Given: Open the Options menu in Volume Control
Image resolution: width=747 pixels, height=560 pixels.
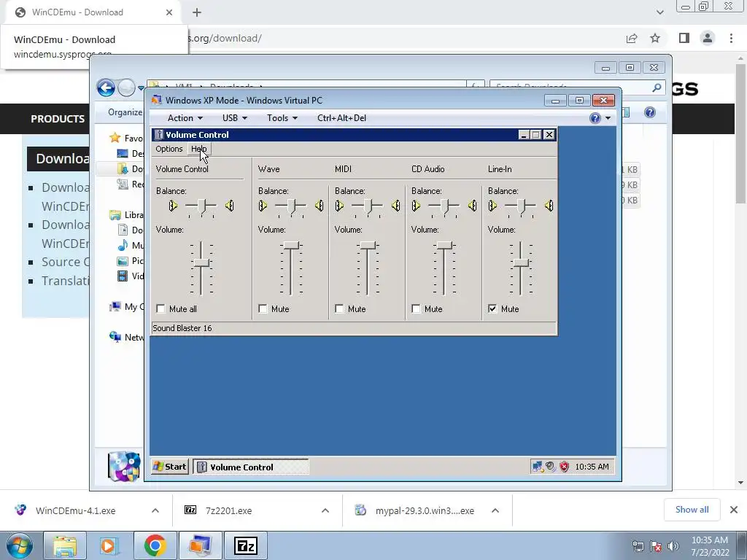Looking at the screenshot, I should [x=169, y=149].
